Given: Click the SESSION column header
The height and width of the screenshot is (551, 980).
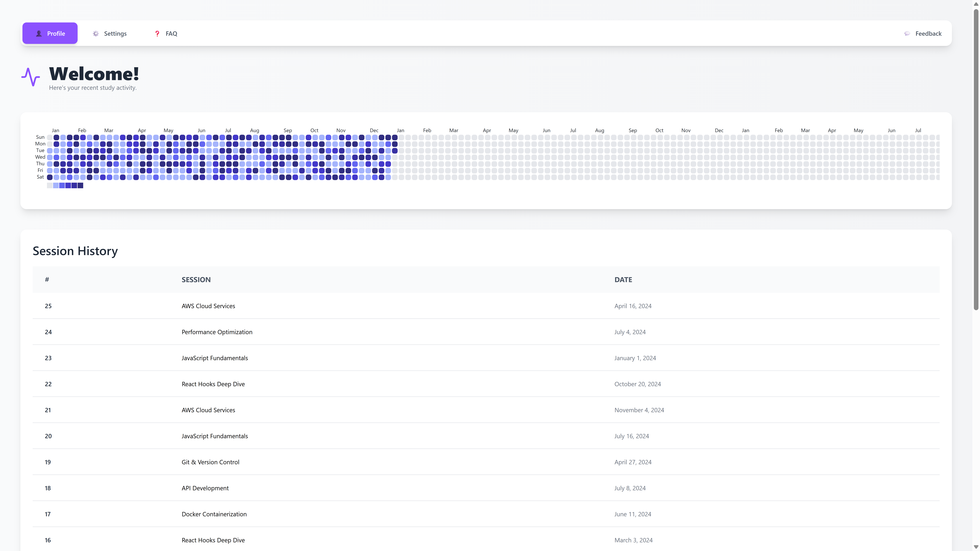Looking at the screenshot, I should coord(196,279).
